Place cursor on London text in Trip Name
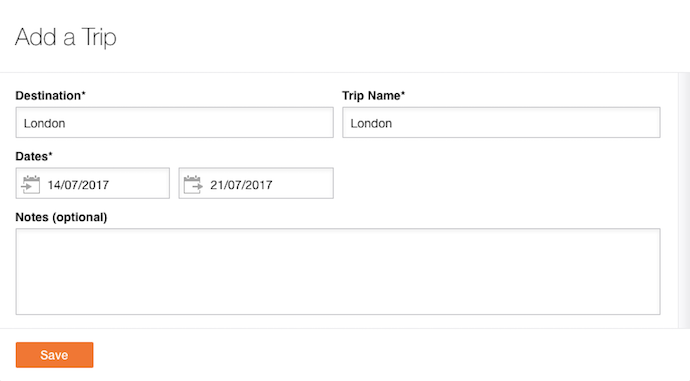Viewport: 690px width, 381px height. pyautogui.click(x=371, y=123)
